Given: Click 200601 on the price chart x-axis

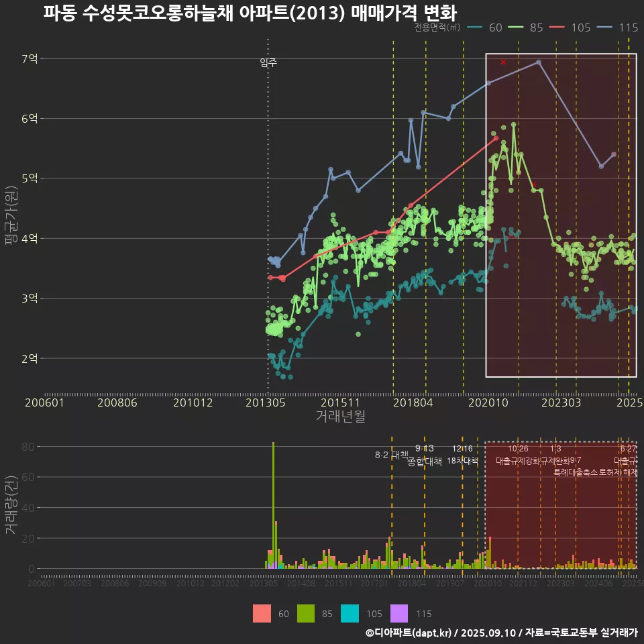Looking at the screenshot, I should 45,402.
